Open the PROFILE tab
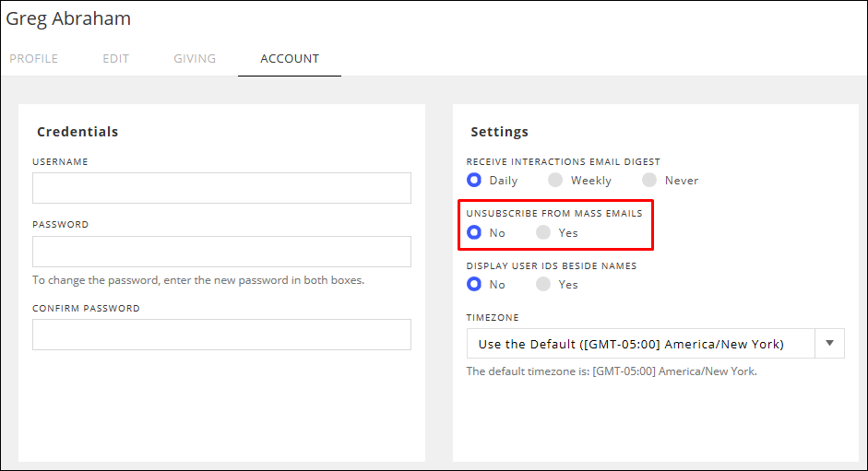The height and width of the screenshot is (471, 868). [x=34, y=59]
